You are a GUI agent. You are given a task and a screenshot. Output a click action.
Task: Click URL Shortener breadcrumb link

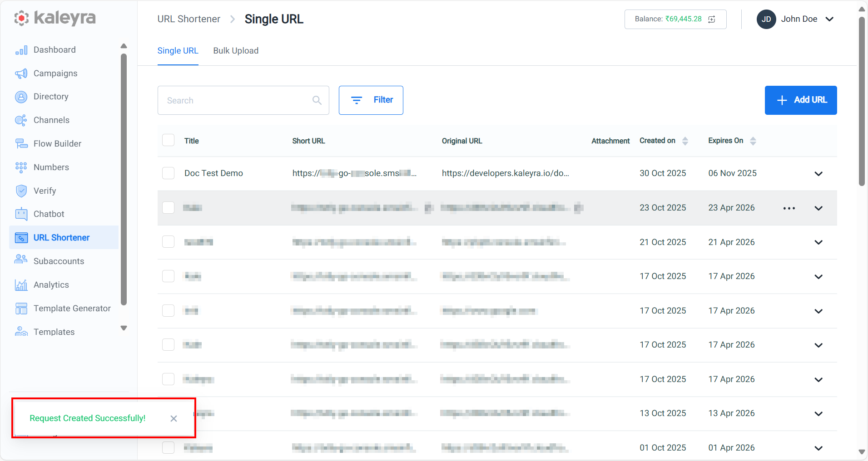189,19
